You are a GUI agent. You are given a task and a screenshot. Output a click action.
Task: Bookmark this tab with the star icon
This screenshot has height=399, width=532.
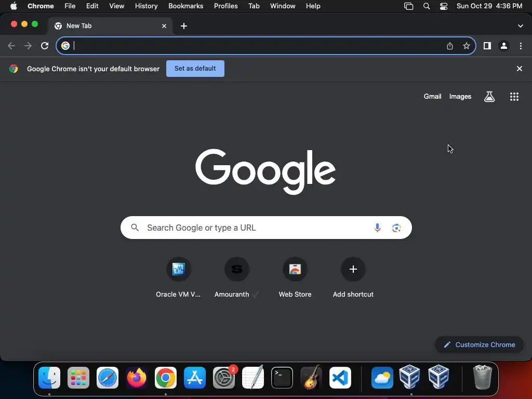(467, 46)
